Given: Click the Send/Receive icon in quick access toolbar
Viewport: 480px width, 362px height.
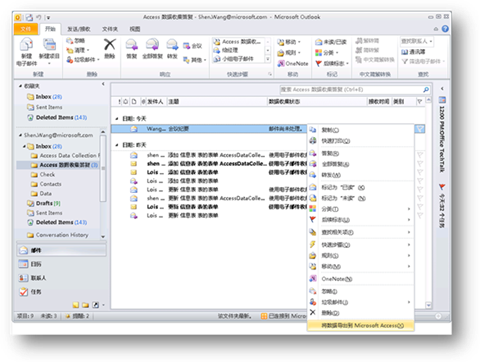Looking at the screenshot, I should (x=29, y=17).
